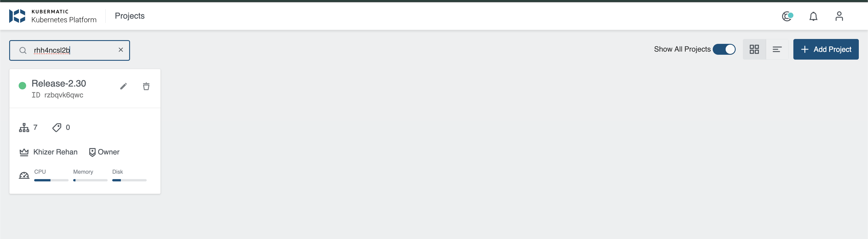Delete the Release-2.30 project with trash icon
Screen dimensions: 868x239
146,87
